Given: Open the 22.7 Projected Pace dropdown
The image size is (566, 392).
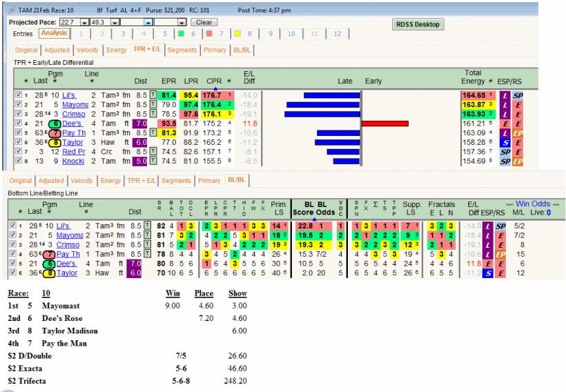Looking at the screenshot, I should click(84, 22).
